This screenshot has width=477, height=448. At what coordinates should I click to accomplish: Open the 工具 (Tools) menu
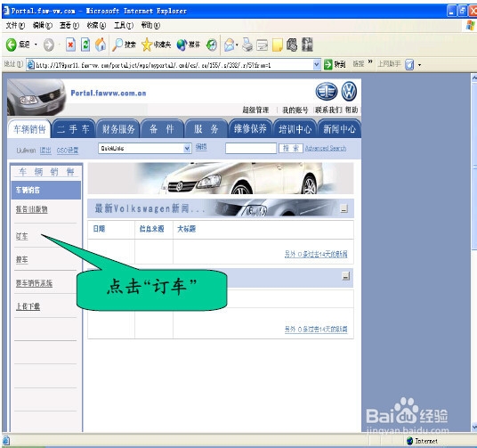124,26
